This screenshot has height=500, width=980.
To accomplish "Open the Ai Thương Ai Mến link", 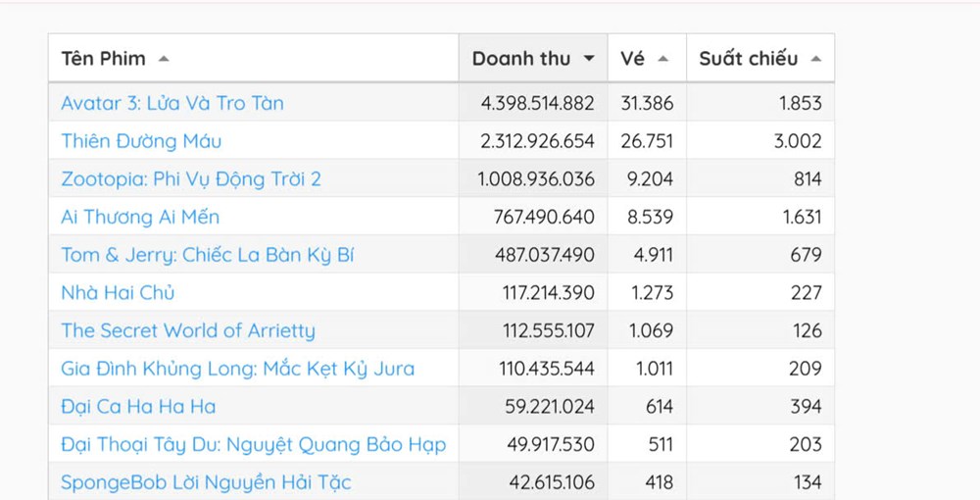I will point(140,217).
